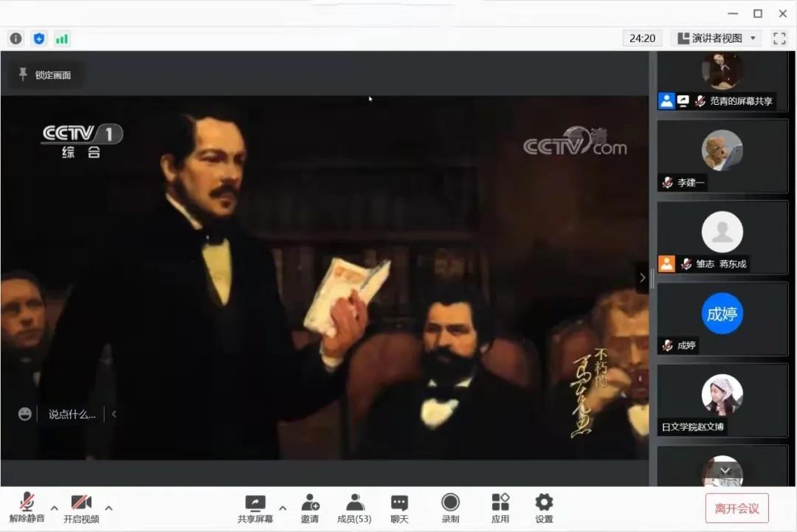
Task: Click the meeting info icon
Action: 16,38
